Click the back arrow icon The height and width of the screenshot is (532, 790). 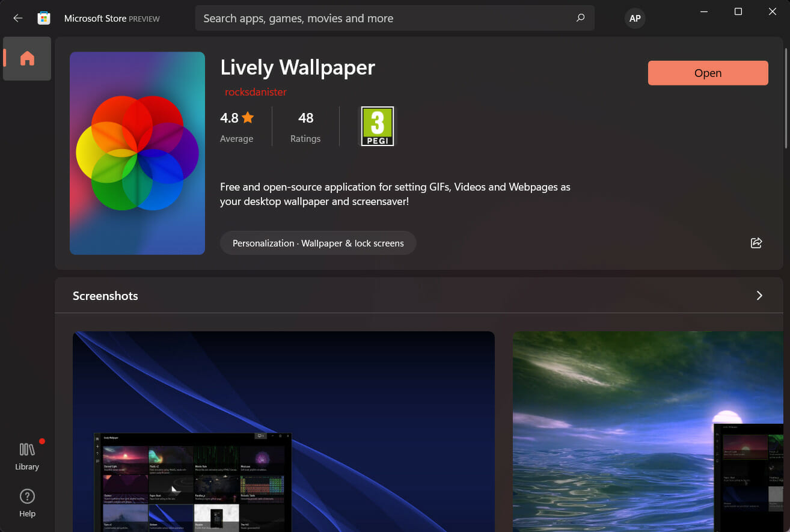[x=18, y=18]
